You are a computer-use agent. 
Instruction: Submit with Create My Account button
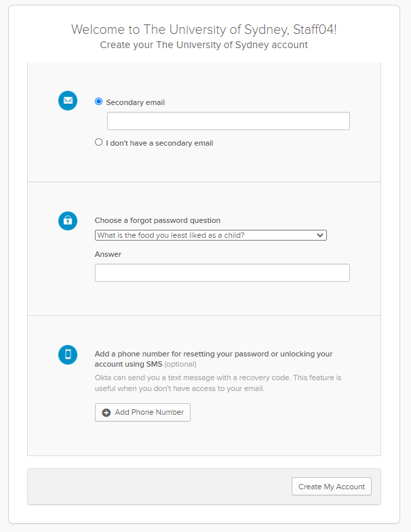tap(332, 487)
